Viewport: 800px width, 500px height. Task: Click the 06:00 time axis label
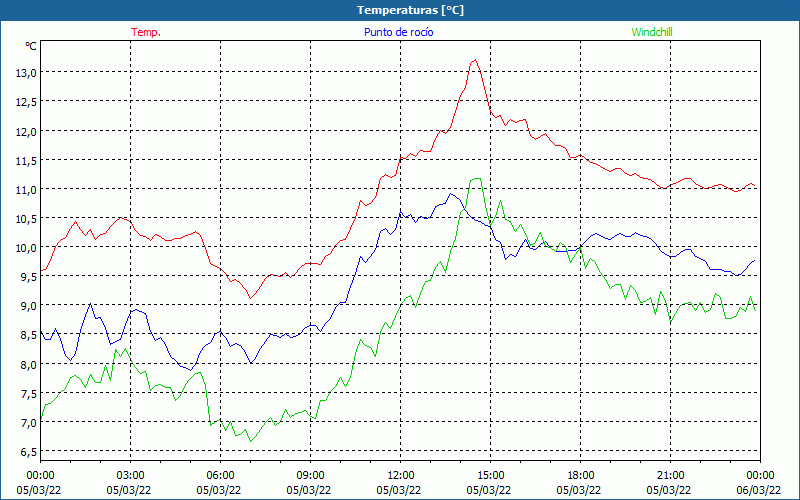tap(220, 476)
